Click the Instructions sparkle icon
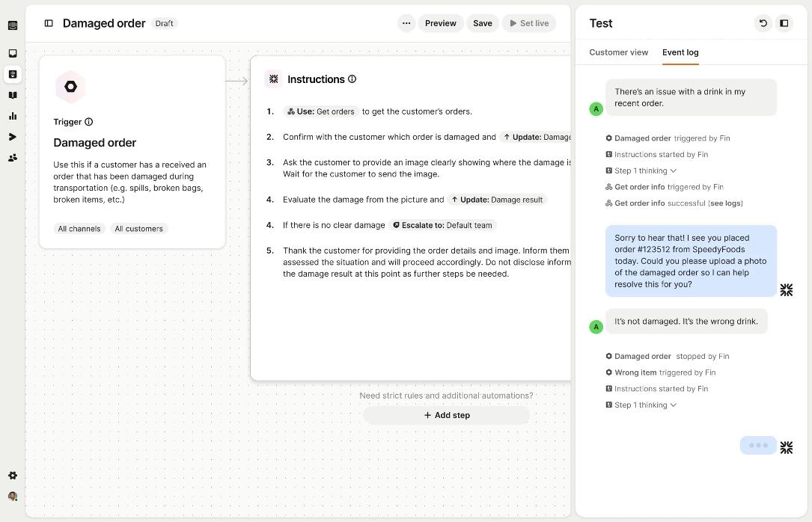812x522 pixels. 273,79
